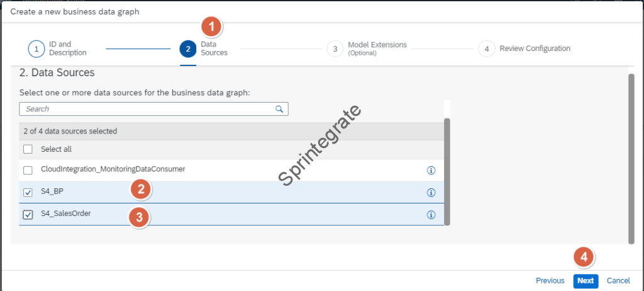Click the step 2 circle icon
This screenshot has width=644, height=291.
[188, 49]
